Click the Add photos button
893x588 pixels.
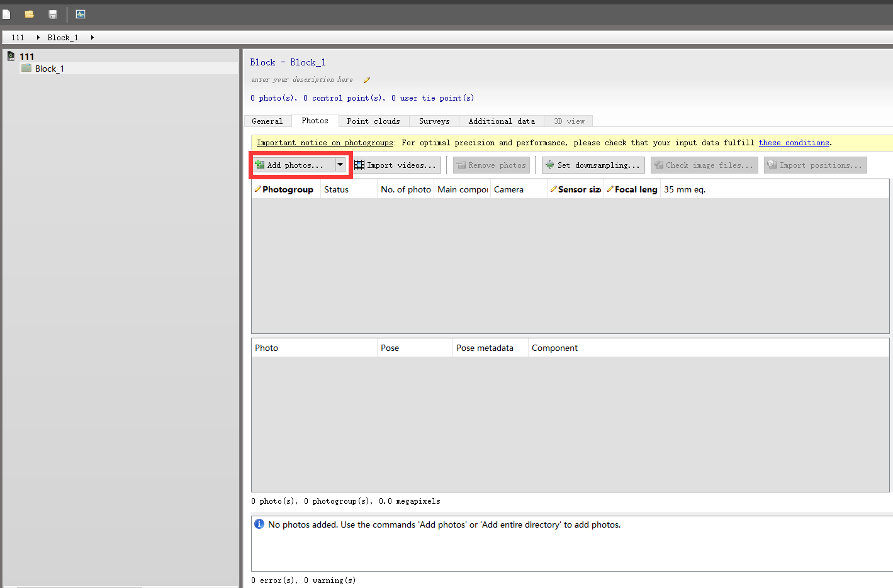pos(294,165)
